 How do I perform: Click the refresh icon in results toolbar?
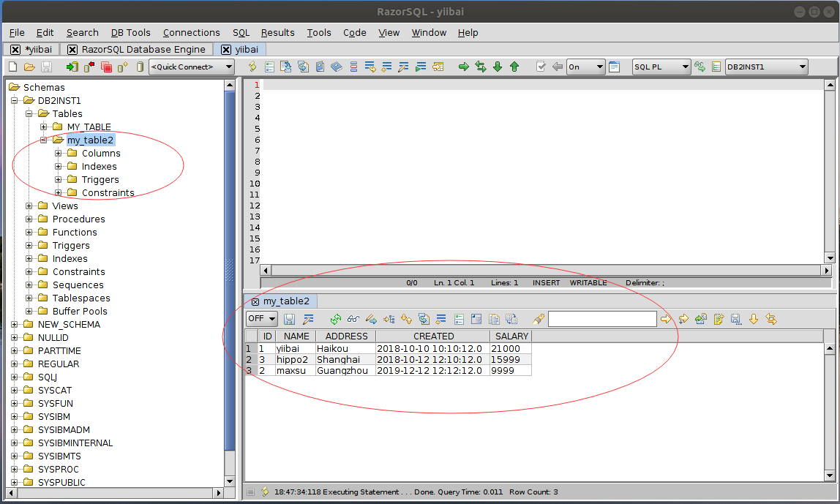click(x=336, y=319)
